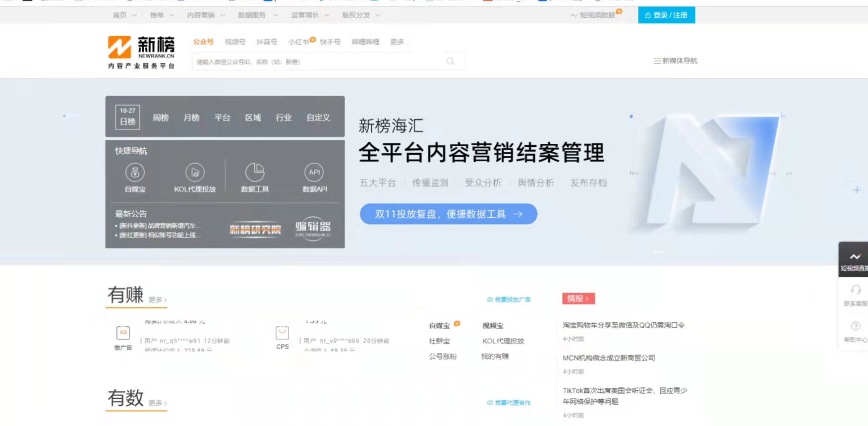Read TikTok首次出席美国会听证会 headline
The height and width of the screenshot is (426, 868).
point(625,396)
